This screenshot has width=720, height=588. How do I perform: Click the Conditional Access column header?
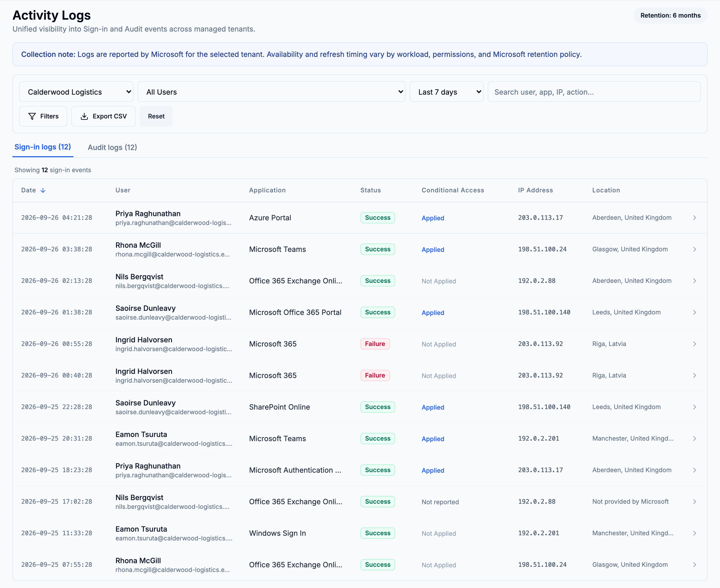453,190
